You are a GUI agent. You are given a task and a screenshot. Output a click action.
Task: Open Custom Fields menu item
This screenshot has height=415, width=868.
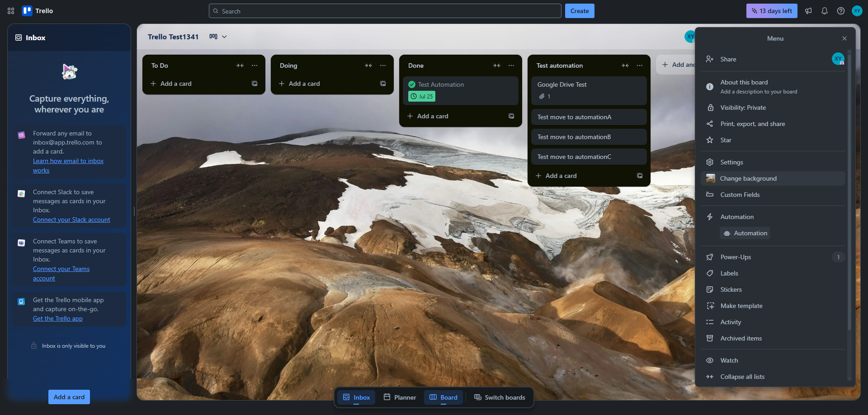773,195
